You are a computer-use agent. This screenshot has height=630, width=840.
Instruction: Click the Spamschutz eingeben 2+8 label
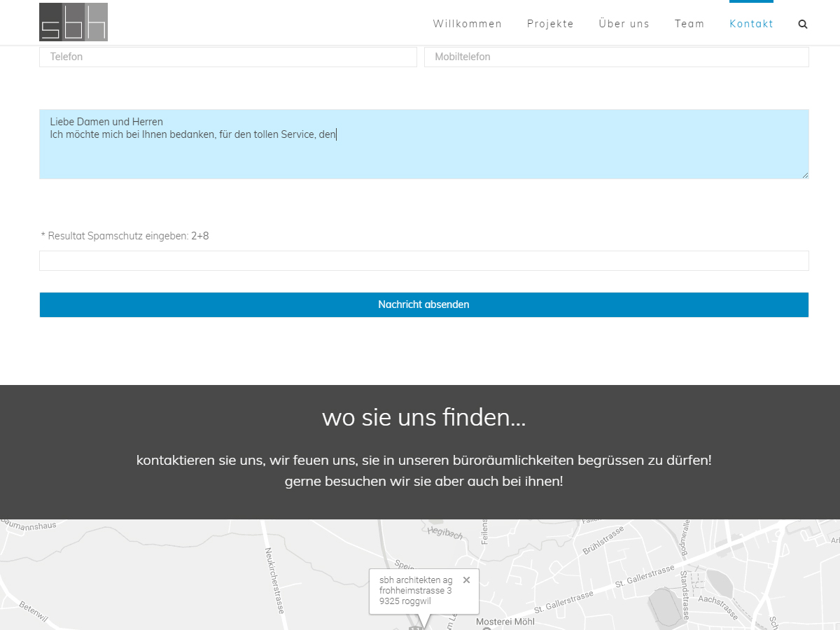coord(125,236)
